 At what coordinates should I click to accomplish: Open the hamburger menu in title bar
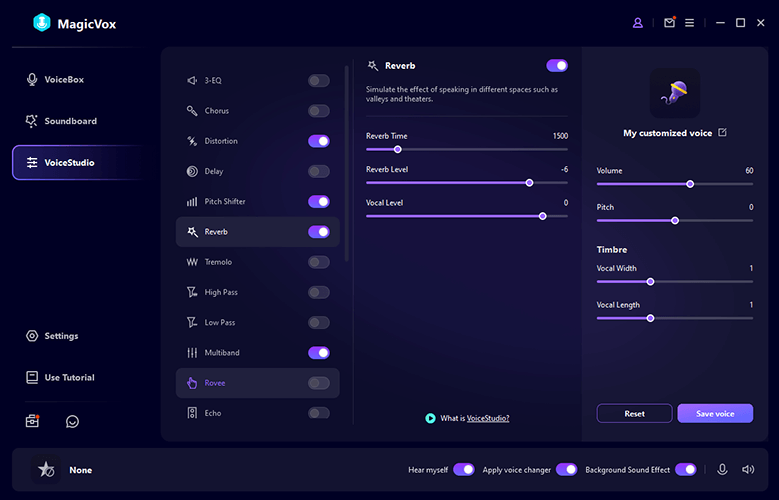tap(689, 22)
